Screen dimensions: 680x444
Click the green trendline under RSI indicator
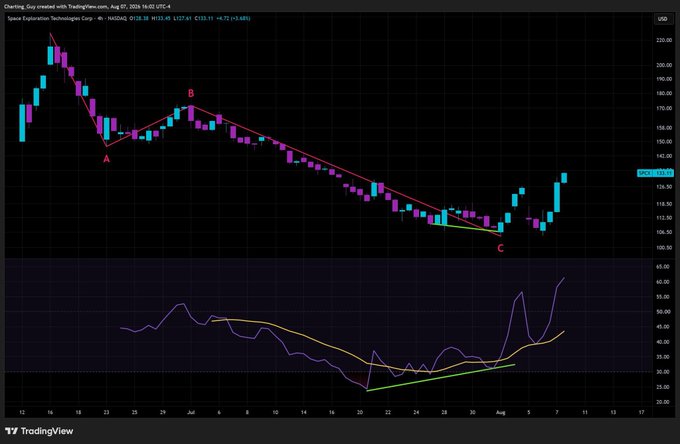[x=441, y=378]
